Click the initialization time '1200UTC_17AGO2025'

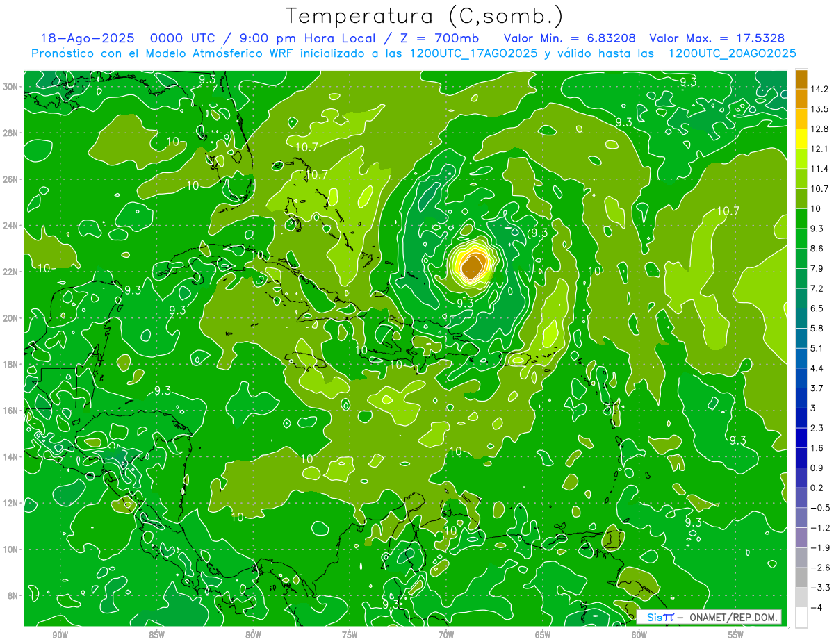pos(472,53)
